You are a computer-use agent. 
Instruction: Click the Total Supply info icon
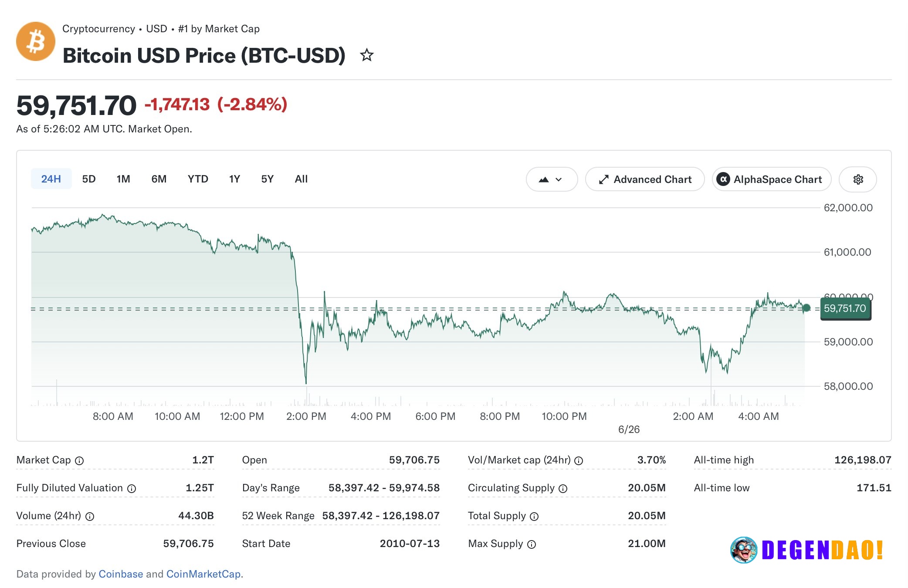tap(534, 517)
